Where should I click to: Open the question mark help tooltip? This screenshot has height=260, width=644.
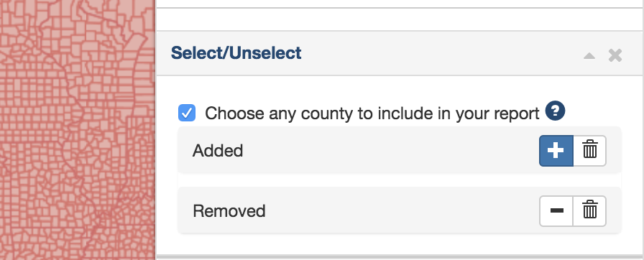556,111
